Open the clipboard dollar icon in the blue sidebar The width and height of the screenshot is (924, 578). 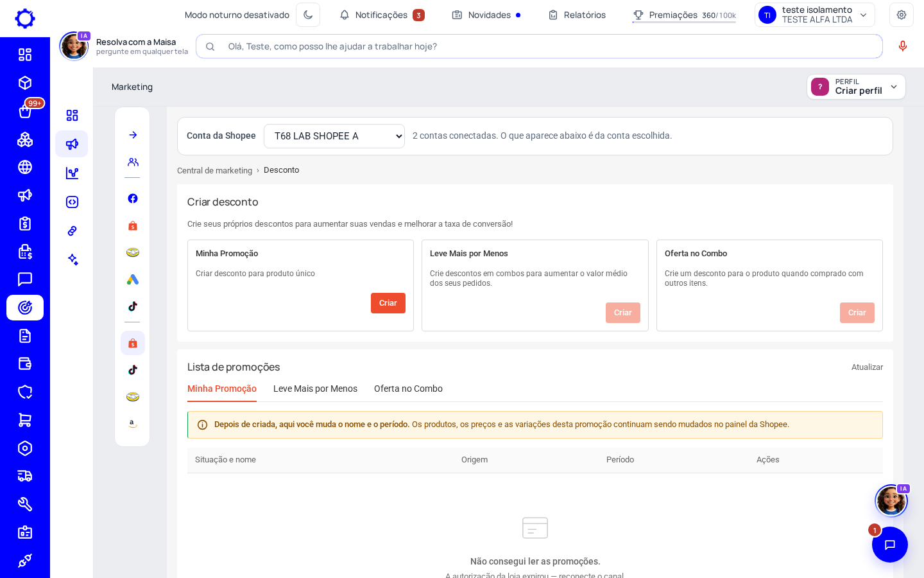click(x=25, y=223)
